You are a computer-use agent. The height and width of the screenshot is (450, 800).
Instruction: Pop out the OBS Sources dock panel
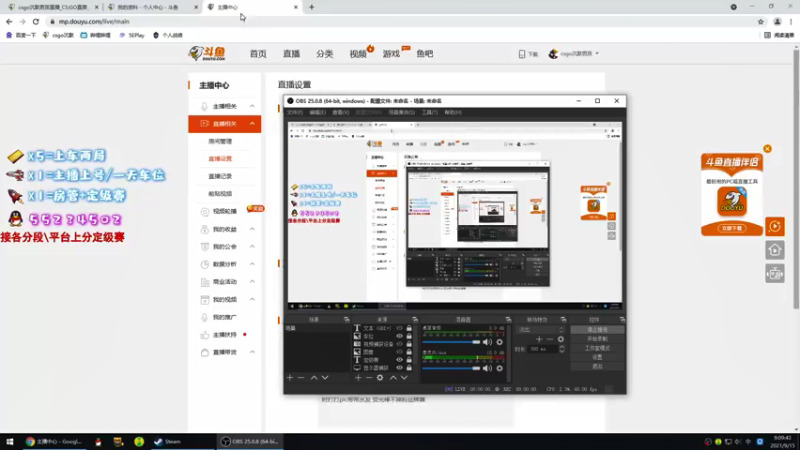[x=415, y=319]
